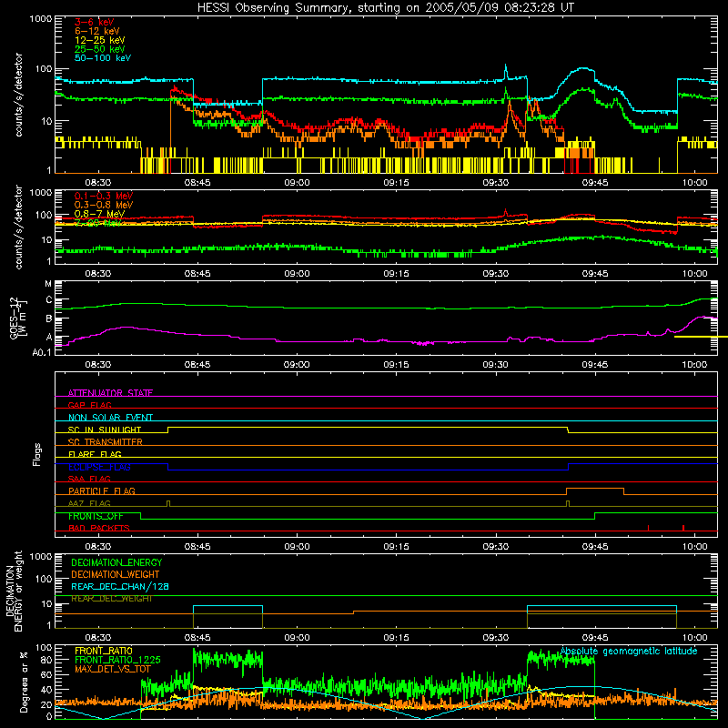Click the FRONT_RATIO legend label
Image resolution: width=728 pixels, height=728 pixels.
pyautogui.click(x=104, y=651)
